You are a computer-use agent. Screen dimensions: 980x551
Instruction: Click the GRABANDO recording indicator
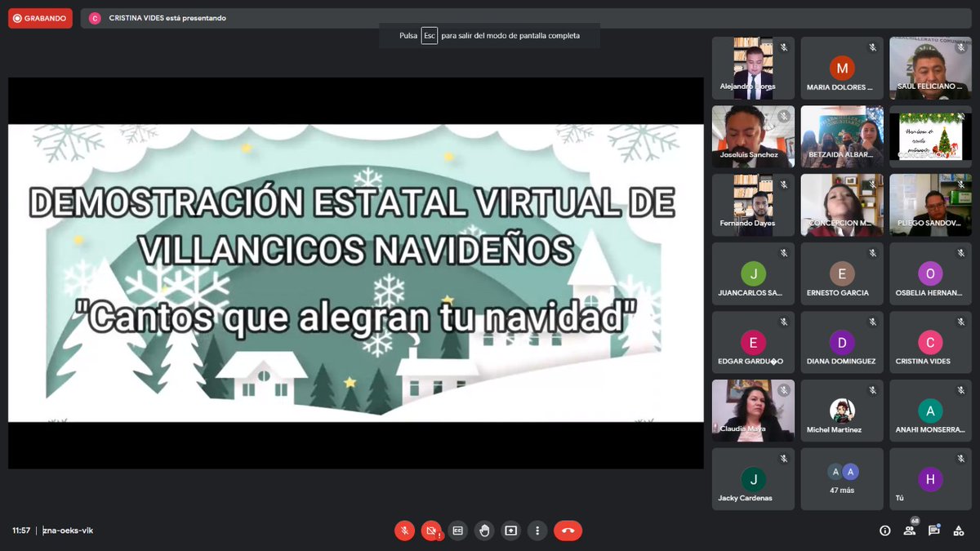click(41, 18)
